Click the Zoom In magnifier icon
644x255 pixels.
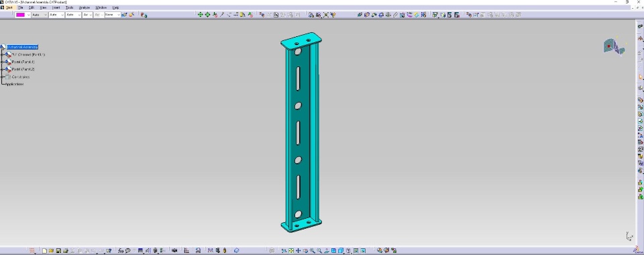pyautogui.click(x=312, y=250)
